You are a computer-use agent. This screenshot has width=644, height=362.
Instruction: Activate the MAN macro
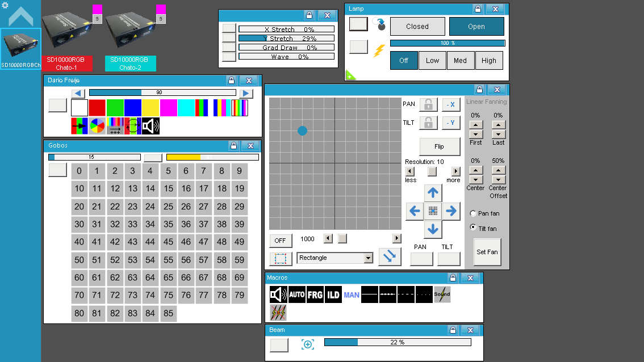pyautogui.click(x=352, y=294)
